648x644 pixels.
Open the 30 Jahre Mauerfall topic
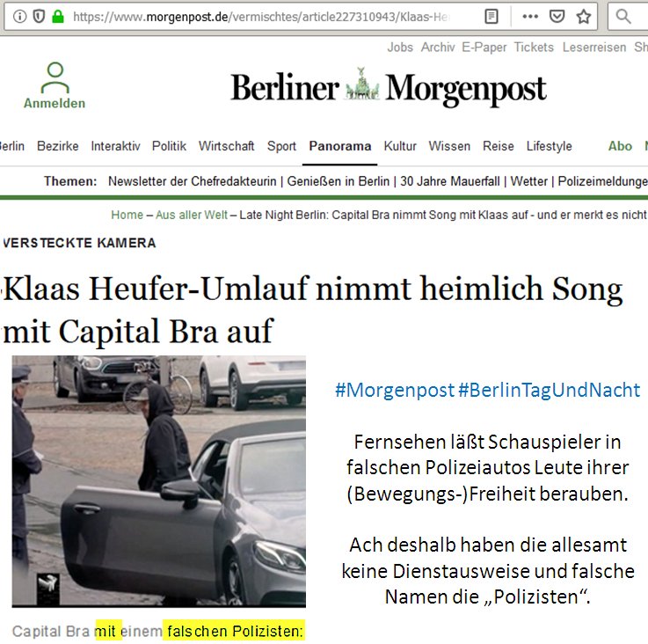coord(450,181)
